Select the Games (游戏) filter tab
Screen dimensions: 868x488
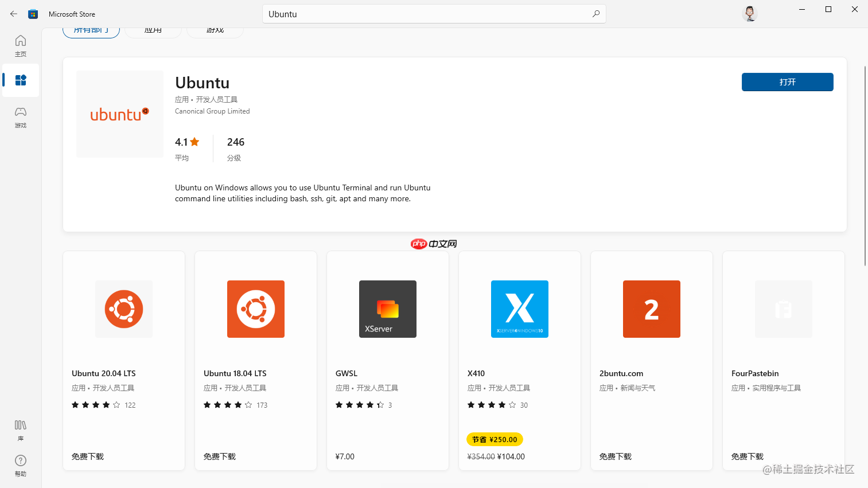(215, 31)
